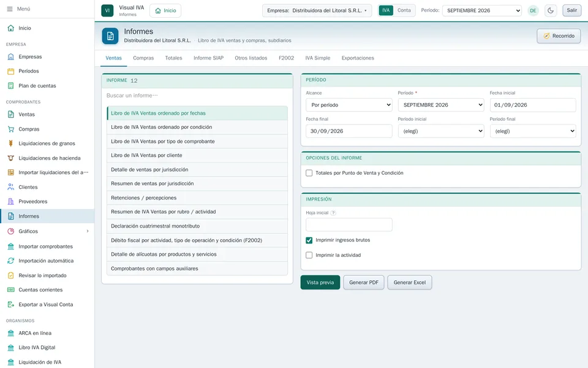Viewport: 588px width, 368px height.
Task: Click Generar Excel
Action: [x=410, y=282]
